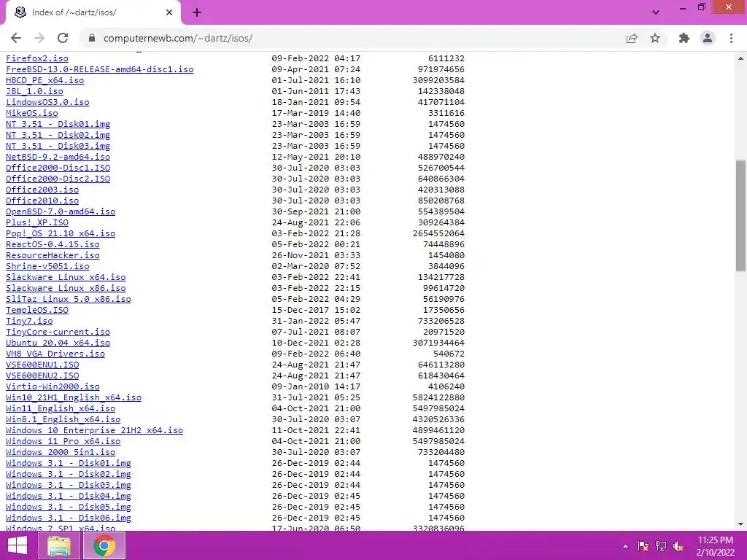Open the tab search dropdown arrow
The image size is (747, 560).
[656, 12]
